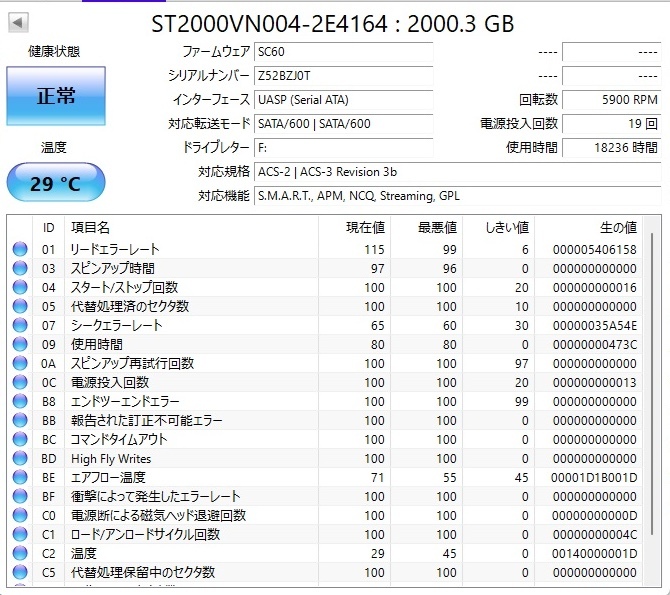The image size is (670, 595).
Task: Select the スピンアップ再試行回数 row
Action: point(325,363)
